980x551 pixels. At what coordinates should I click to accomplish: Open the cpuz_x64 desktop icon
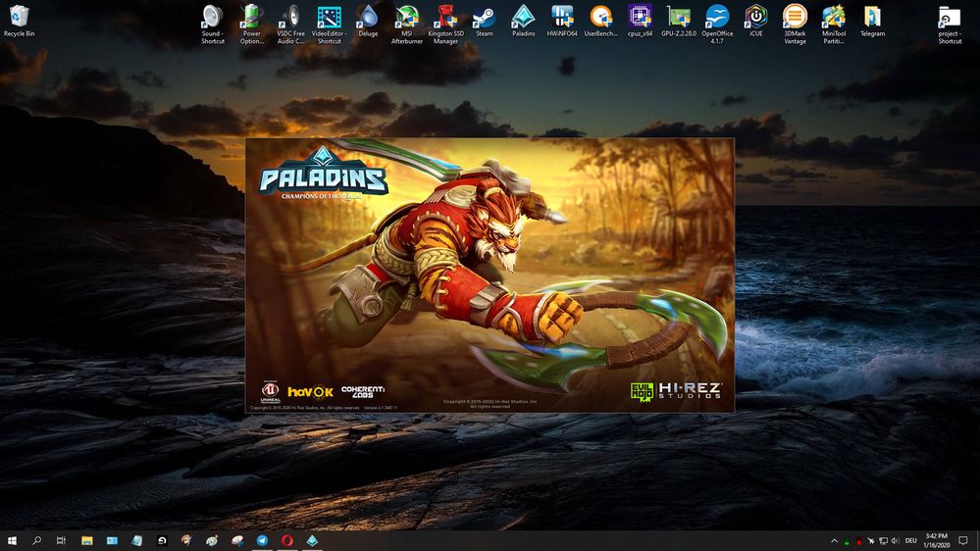pyautogui.click(x=640, y=20)
